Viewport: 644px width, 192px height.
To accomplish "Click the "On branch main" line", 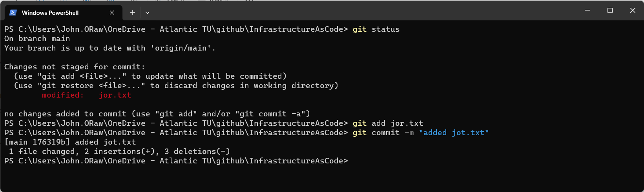I will tap(37, 39).
